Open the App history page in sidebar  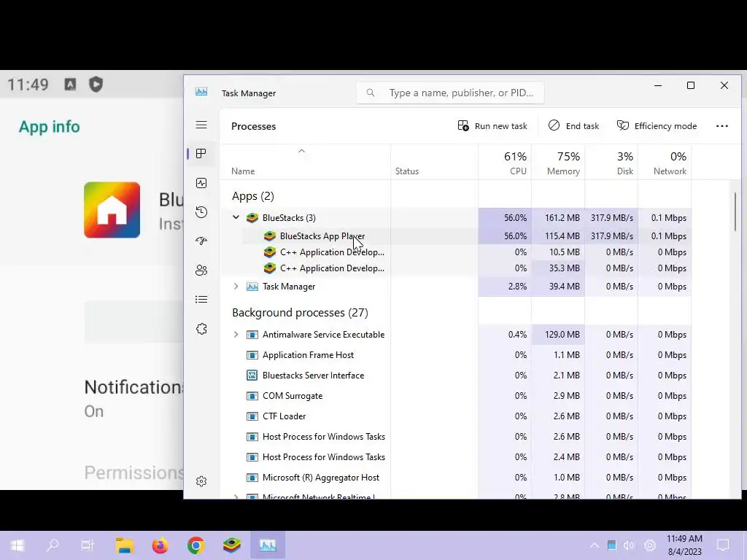(x=201, y=212)
